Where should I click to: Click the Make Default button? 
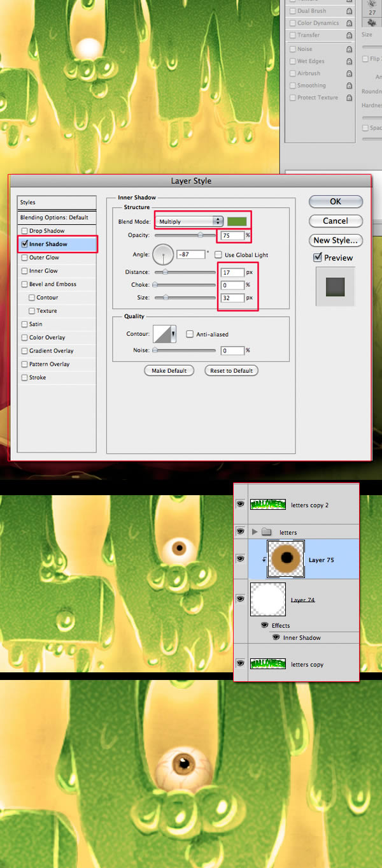coord(169,370)
